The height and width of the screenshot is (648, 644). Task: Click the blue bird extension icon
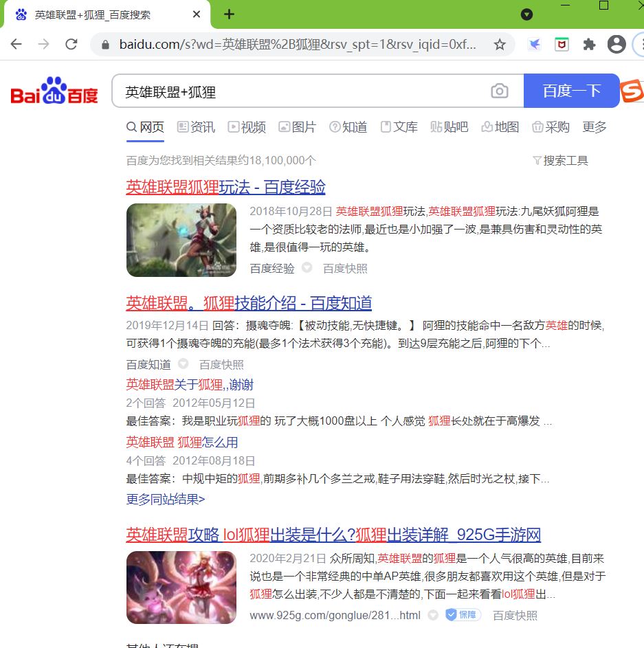point(535,44)
